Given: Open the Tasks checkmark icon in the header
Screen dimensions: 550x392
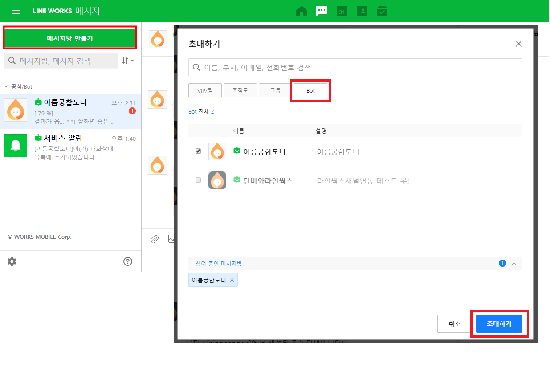Looking at the screenshot, I should pyautogui.click(x=382, y=11).
